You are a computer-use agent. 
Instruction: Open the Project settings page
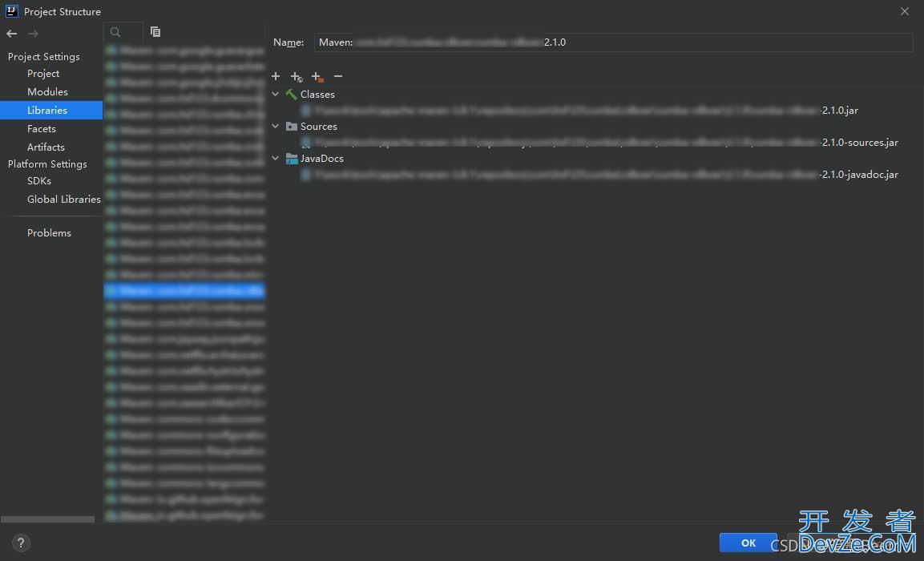pyautogui.click(x=43, y=74)
